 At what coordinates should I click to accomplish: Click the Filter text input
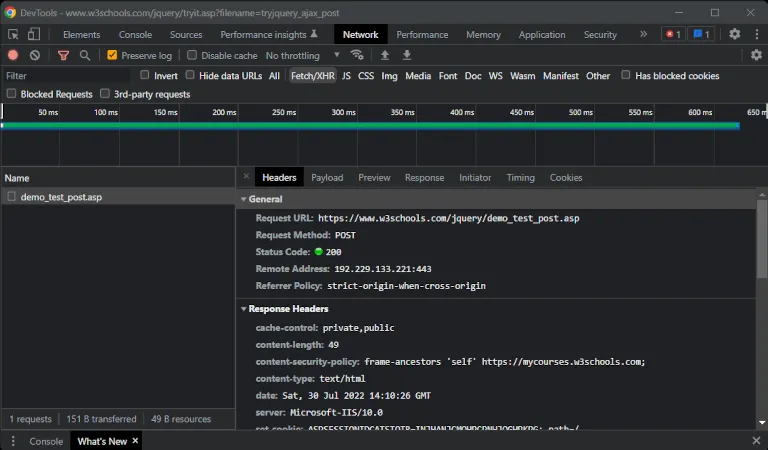67,75
